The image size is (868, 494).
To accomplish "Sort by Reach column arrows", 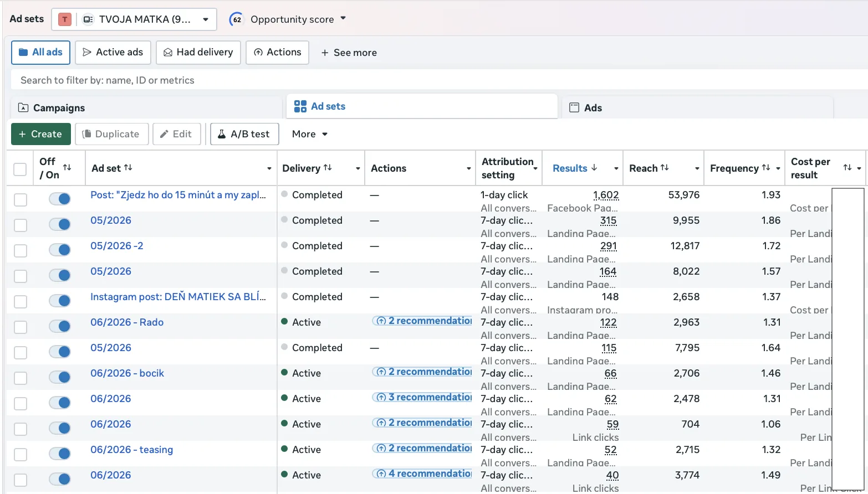I will (665, 167).
